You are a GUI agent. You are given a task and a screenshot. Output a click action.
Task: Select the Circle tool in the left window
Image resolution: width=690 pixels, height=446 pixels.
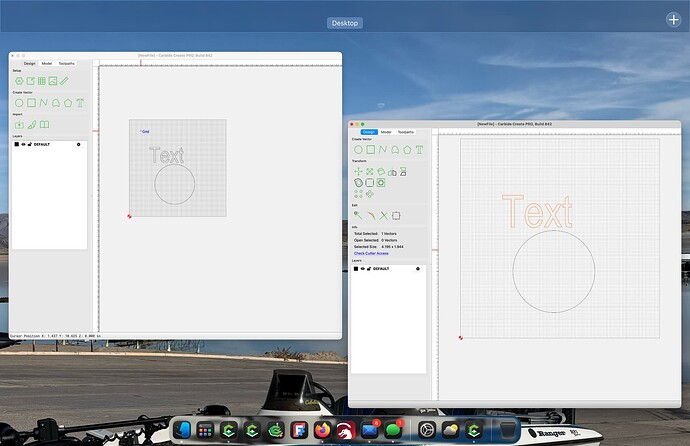point(19,103)
